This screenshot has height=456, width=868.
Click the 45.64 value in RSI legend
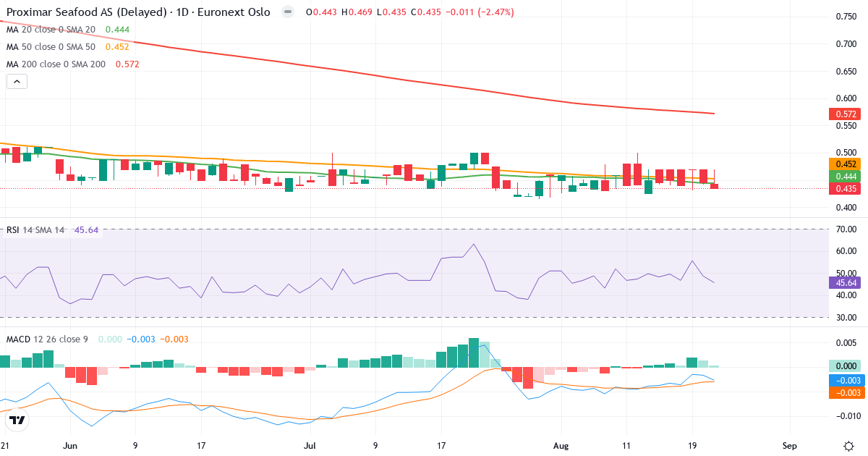click(87, 229)
